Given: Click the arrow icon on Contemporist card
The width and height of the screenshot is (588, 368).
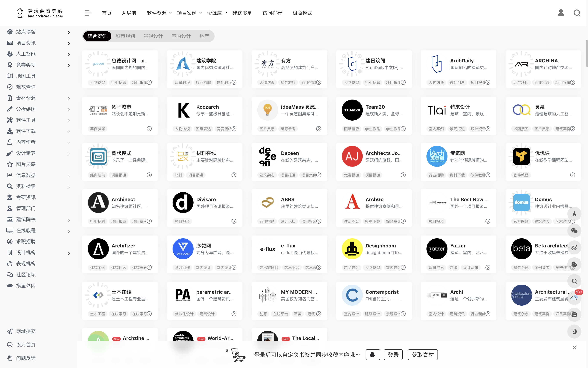Looking at the screenshot, I should 403,314.
